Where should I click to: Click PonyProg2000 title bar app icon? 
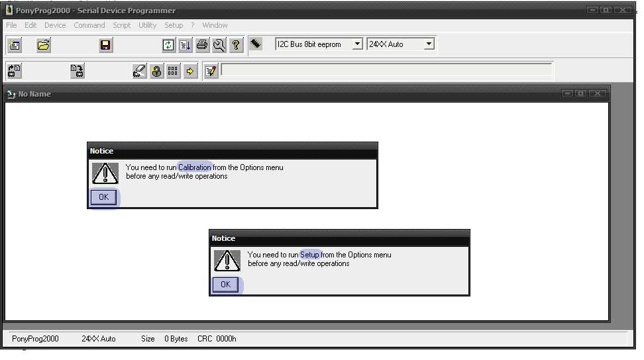click(9, 10)
